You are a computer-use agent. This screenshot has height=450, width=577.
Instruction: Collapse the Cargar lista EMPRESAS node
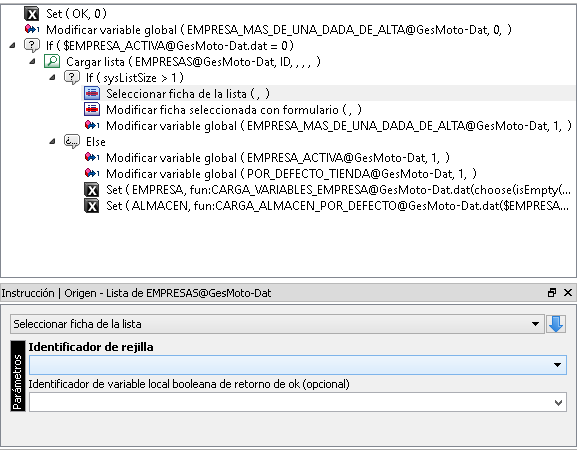click(32, 61)
